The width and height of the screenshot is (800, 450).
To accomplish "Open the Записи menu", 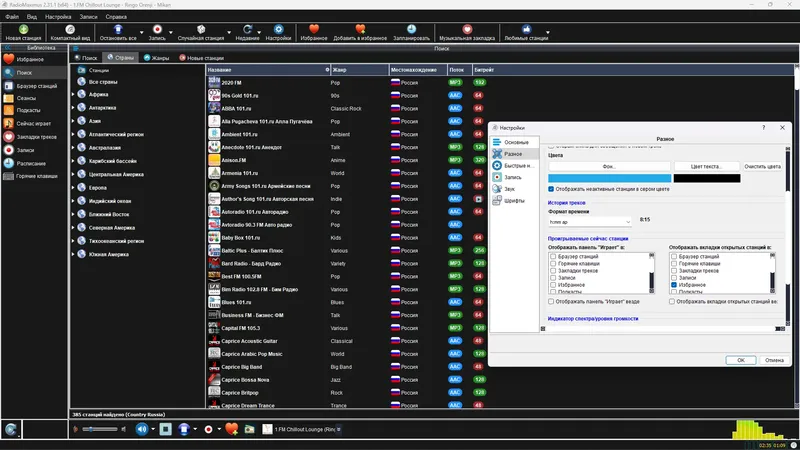I will [88, 17].
